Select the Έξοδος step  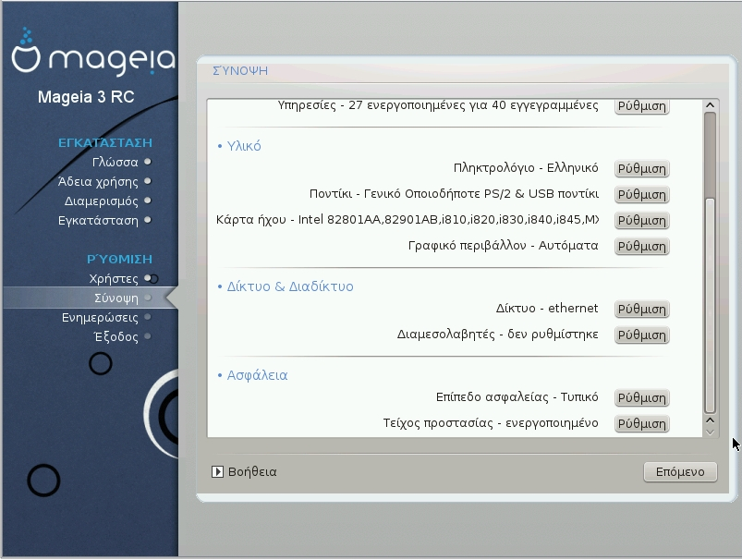point(116,337)
